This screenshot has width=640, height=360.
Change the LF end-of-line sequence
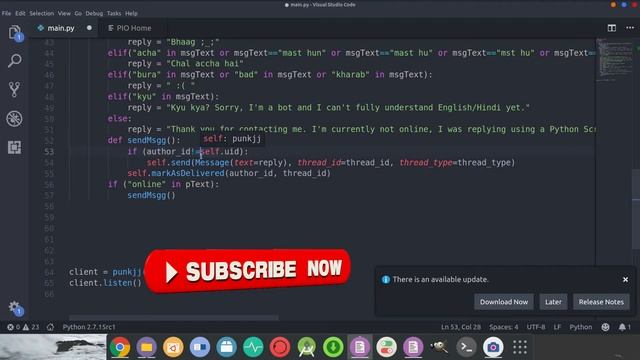[557, 327]
